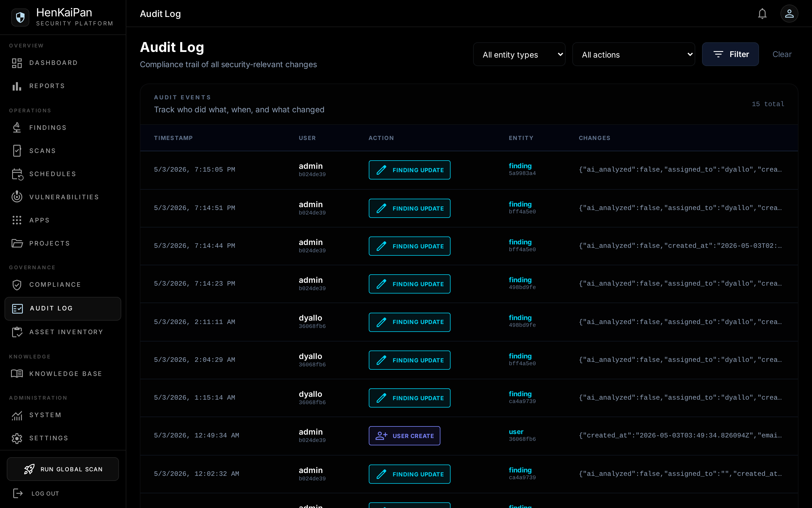812x508 pixels.
Task: Click finding entity 5a9983a4
Action: pos(522,169)
